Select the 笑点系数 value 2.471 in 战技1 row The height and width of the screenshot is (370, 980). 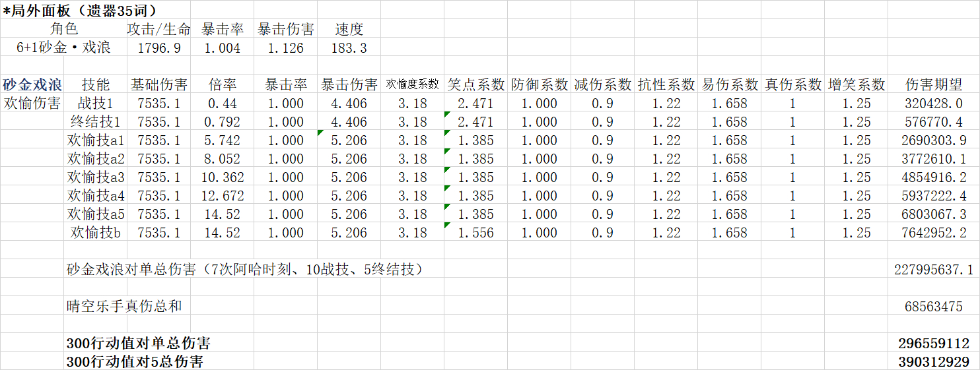pos(475,103)
